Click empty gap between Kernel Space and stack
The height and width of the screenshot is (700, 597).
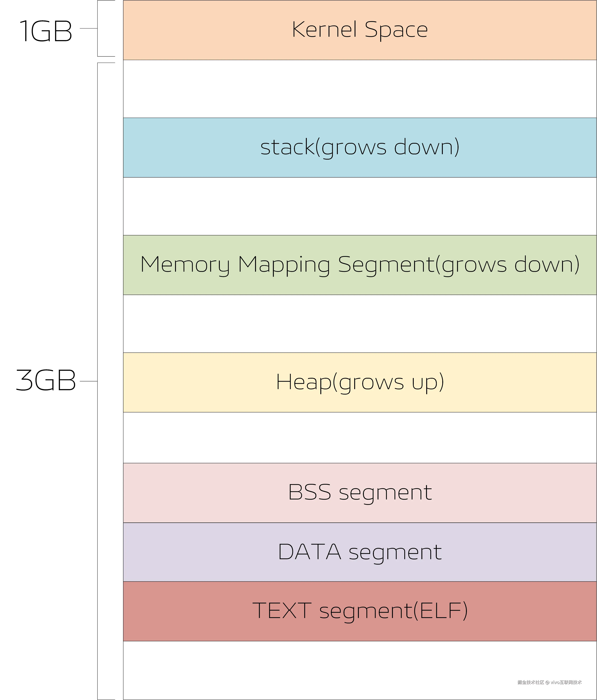tap(360, 89)
